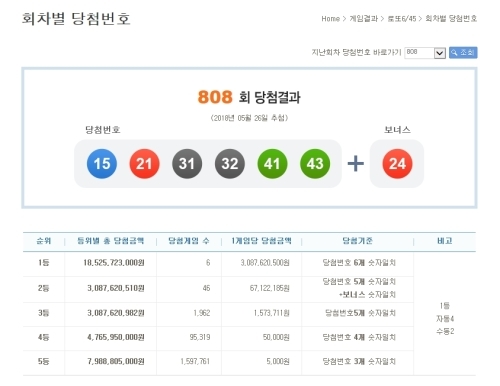The height and width of the screenshot is (386, 500).
Task: Click the green number 41 ball
Action: click(272, 164)
